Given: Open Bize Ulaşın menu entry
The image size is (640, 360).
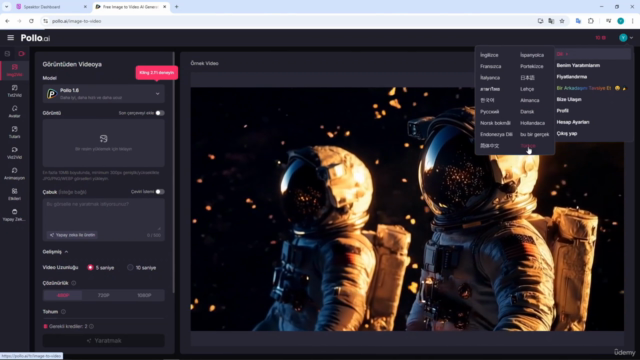Looking at the screenshot, I should tap(569, 99).
